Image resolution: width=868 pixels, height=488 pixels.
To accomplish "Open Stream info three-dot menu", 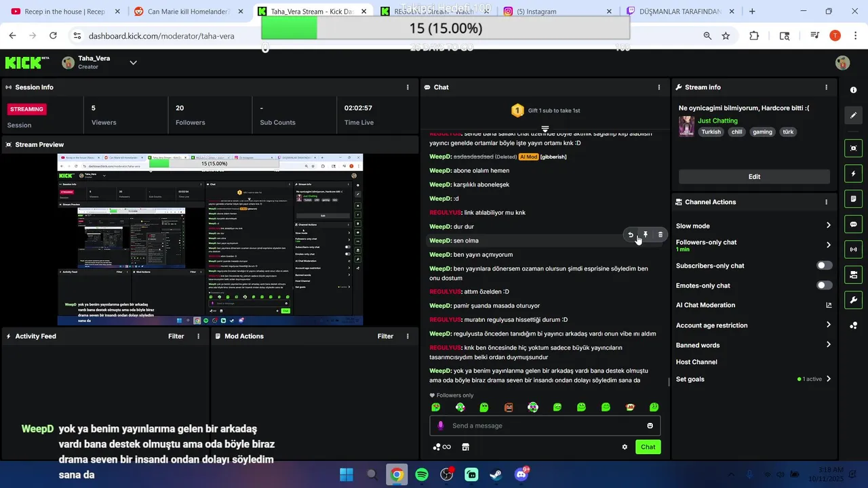I will click(x=826, y=87).
